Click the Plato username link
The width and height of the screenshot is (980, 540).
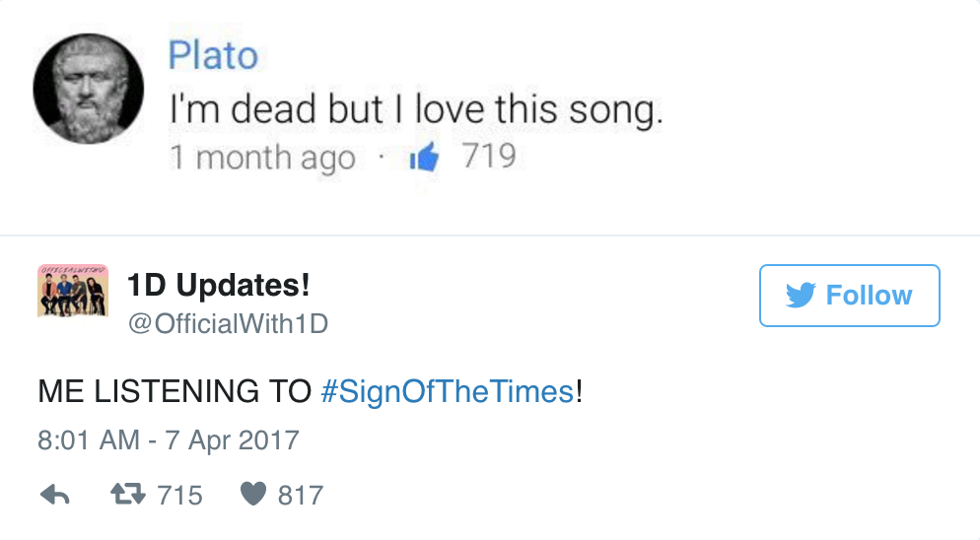(x=213, y=55)
